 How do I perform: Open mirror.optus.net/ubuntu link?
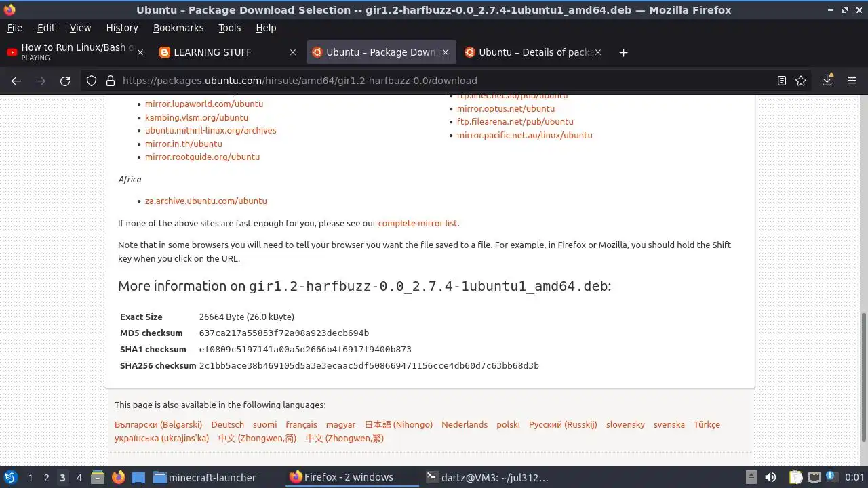[506, 108]
